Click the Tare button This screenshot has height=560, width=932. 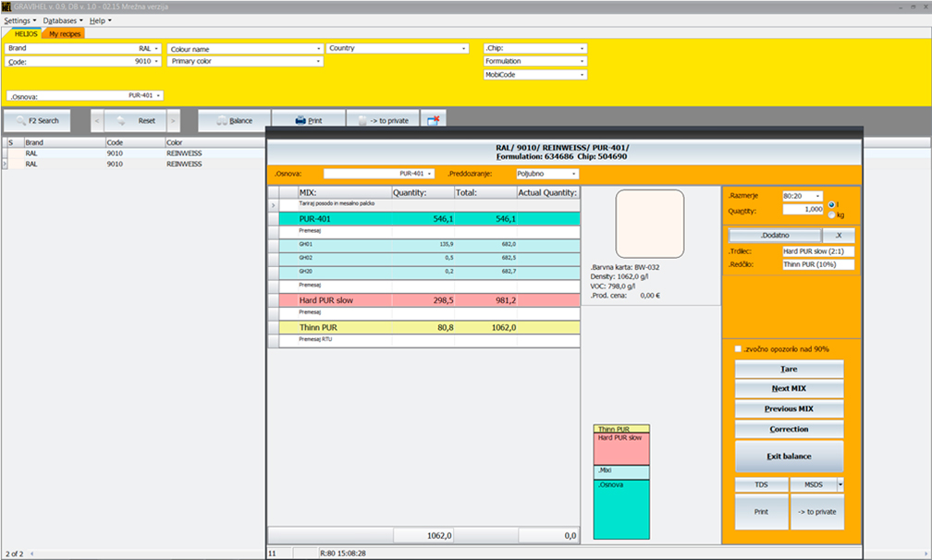789,370
